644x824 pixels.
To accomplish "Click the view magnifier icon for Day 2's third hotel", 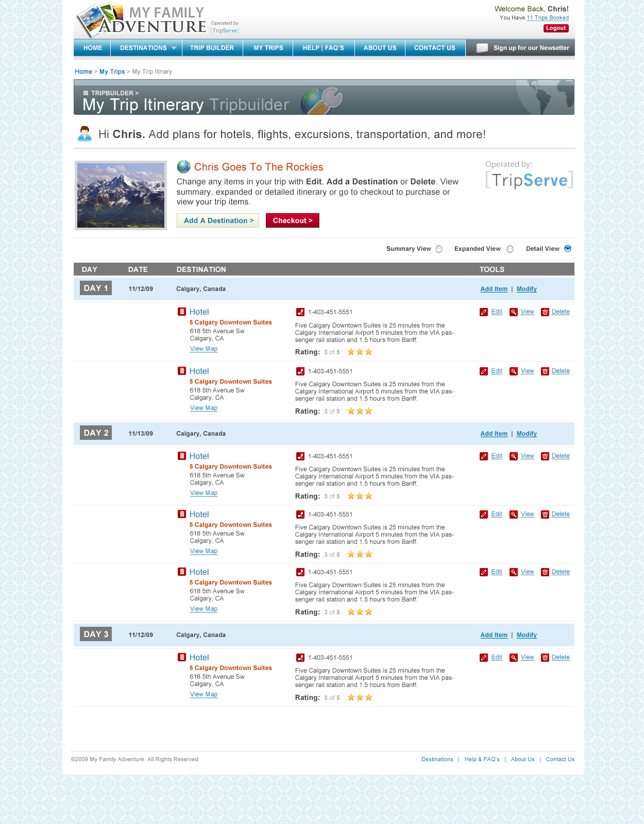I will pos(514,572).
